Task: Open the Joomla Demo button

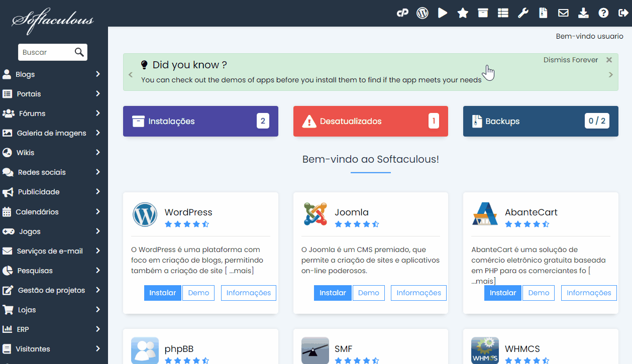Action: pos(369,293)
